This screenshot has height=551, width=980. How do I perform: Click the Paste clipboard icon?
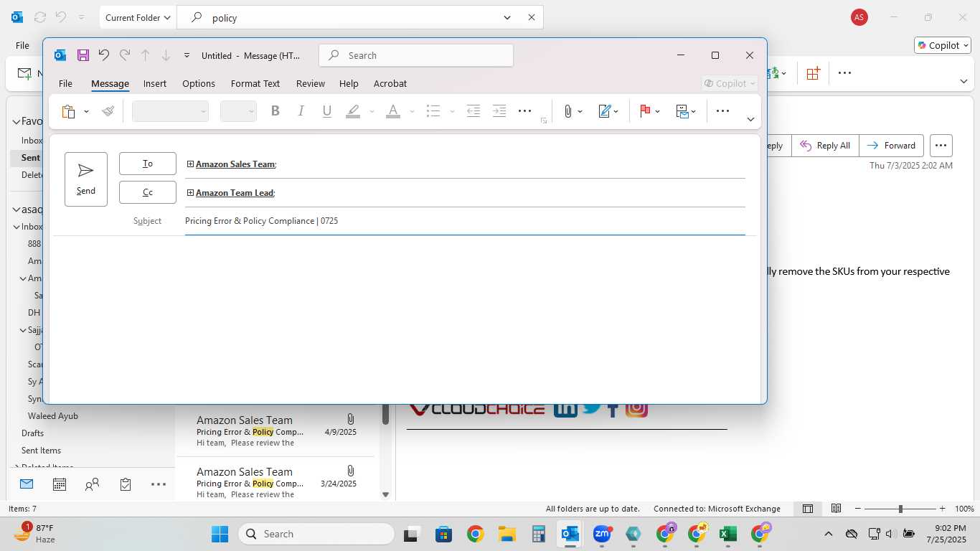point(68,111)
